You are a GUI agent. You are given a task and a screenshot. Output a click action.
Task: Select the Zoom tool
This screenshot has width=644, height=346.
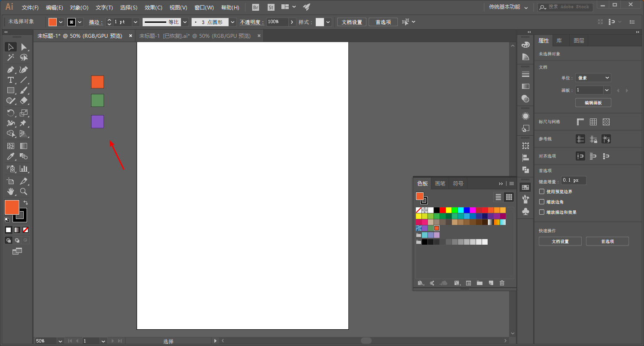point(24,191)
